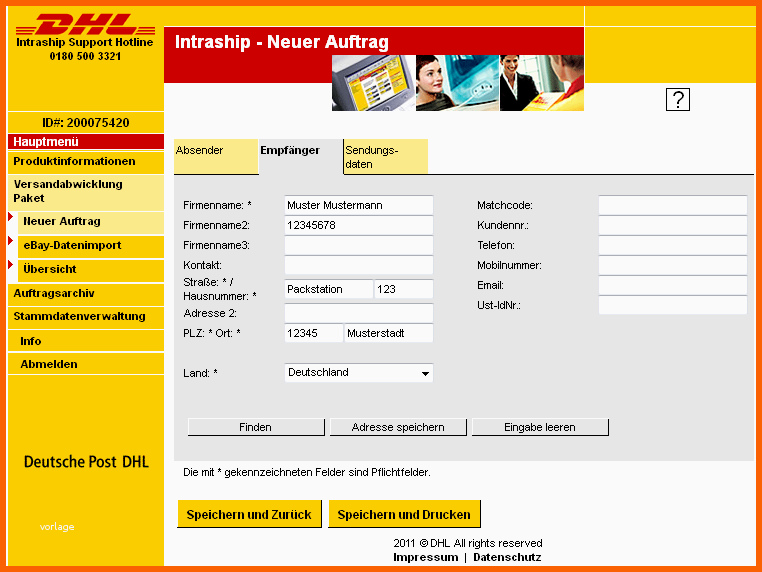Click the hotline number 0180 500 3321
Viewport: 762px width, 572px height.
coord(86,56)
